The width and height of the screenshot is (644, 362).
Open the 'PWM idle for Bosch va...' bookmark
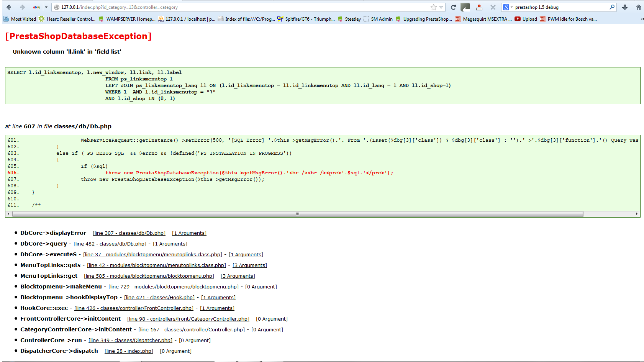pos(569,19)
